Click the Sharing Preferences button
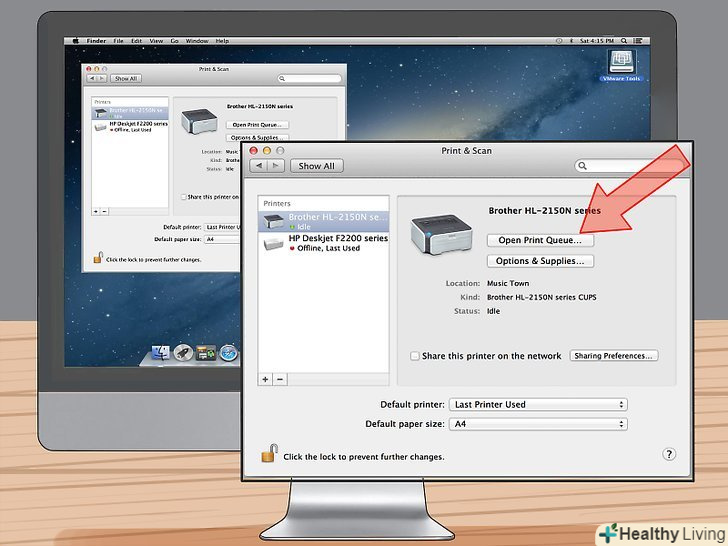Image resolution: width=728 pixels, height=546 pixels. tap(614, 356)
